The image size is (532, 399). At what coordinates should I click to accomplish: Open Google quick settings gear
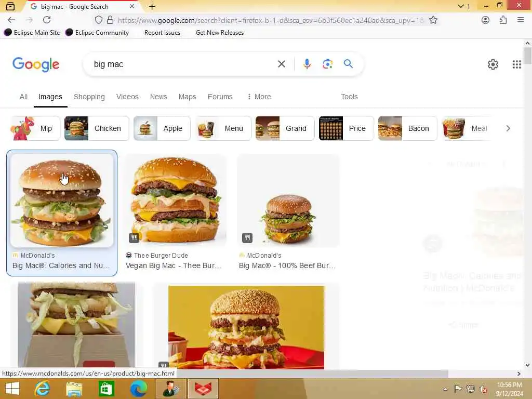coord(493,64)
